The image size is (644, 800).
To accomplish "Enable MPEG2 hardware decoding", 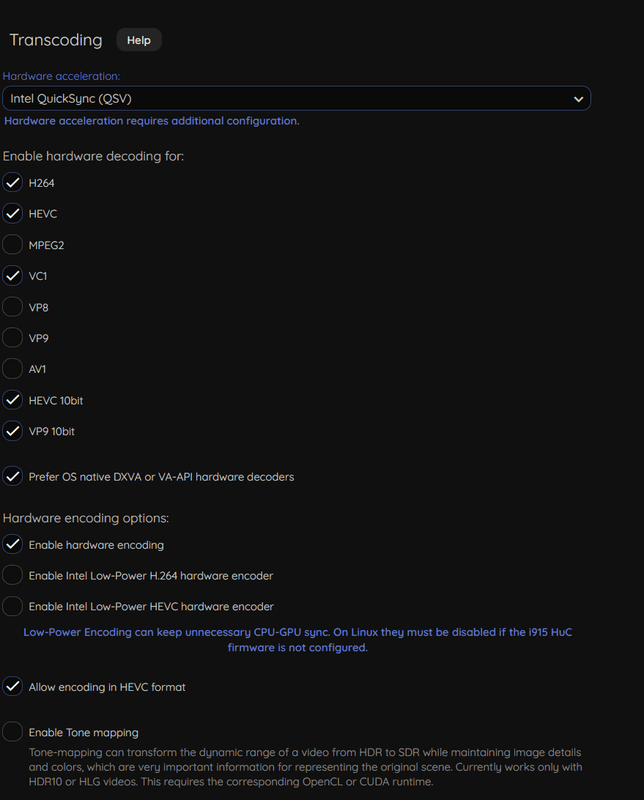I will (x=13, y=245).
